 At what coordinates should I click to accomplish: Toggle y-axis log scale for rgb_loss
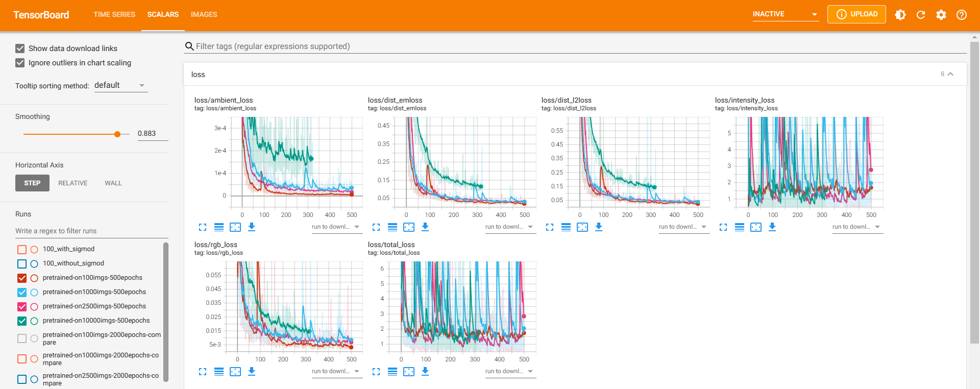coord(219,372)
